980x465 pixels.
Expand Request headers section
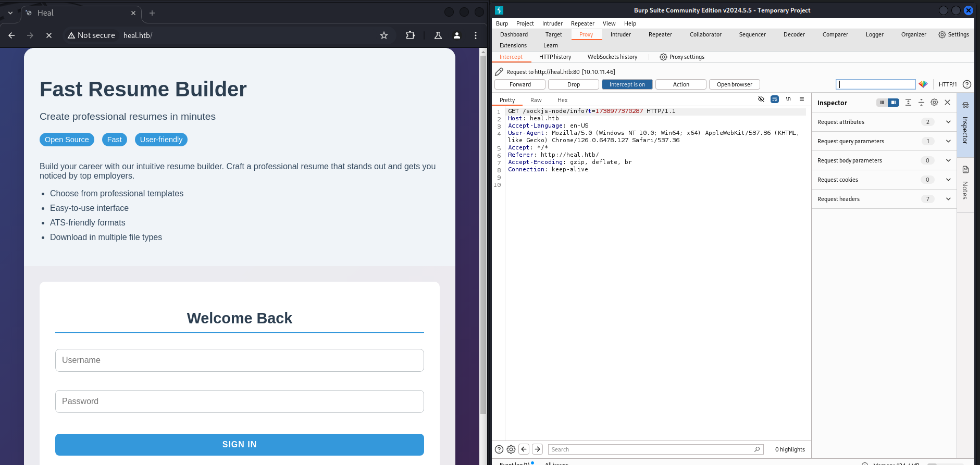[x=948, y=199]
